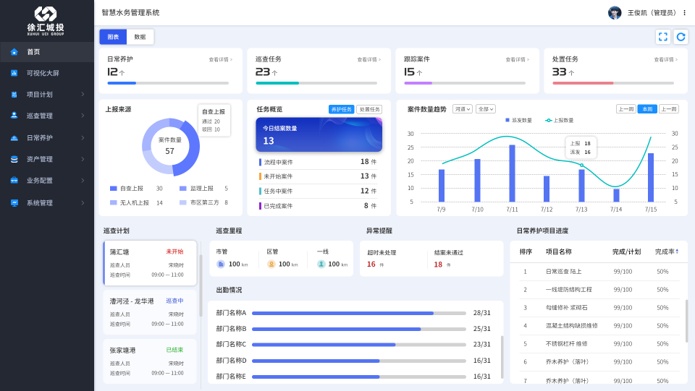Toggle 市区第三方 legend item
695x391 pixels.
[204, 203]
